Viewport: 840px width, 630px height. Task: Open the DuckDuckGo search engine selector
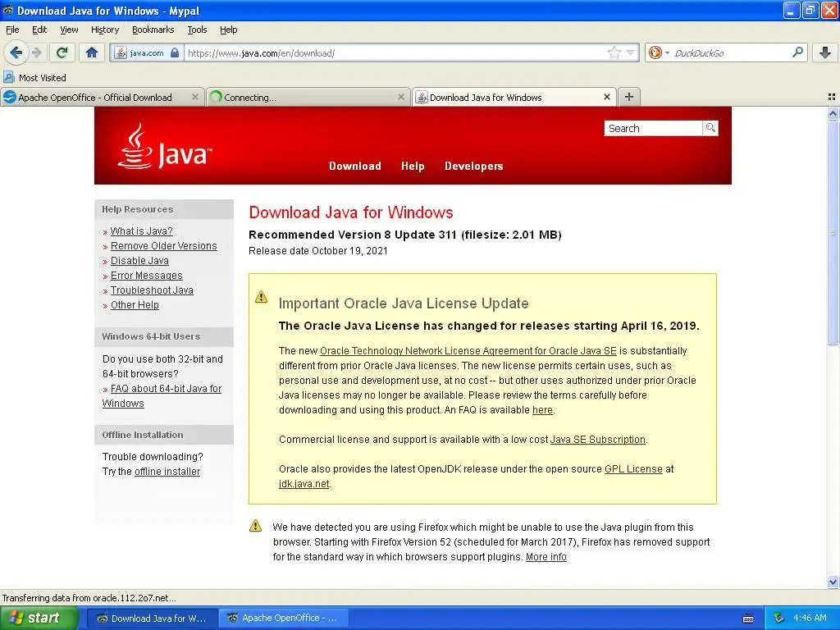659,52
